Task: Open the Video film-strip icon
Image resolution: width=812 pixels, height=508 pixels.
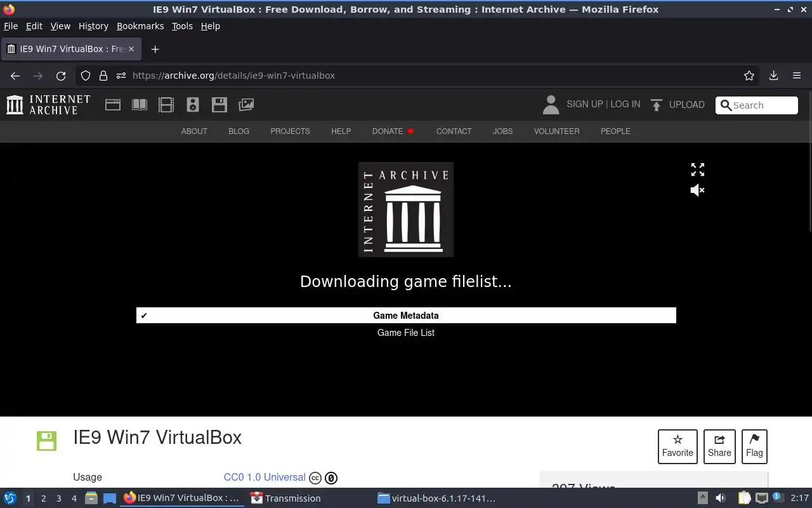Action: [166, 105]
